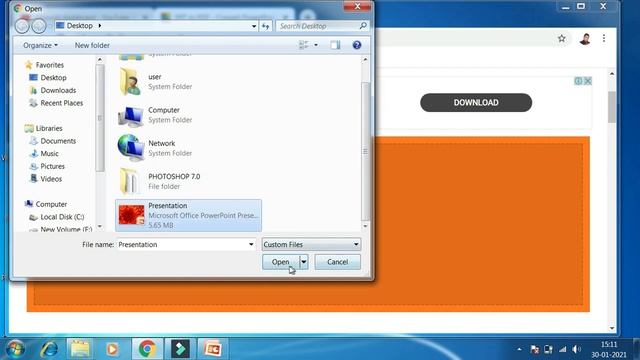
Task: Open the Windows Start menu
Action: (15, 349)
